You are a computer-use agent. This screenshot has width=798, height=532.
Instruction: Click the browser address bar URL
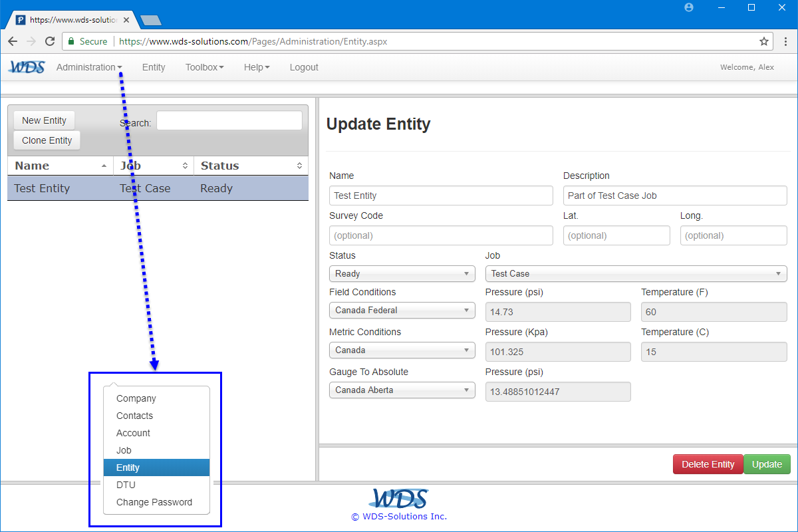[x=253, y=41]
